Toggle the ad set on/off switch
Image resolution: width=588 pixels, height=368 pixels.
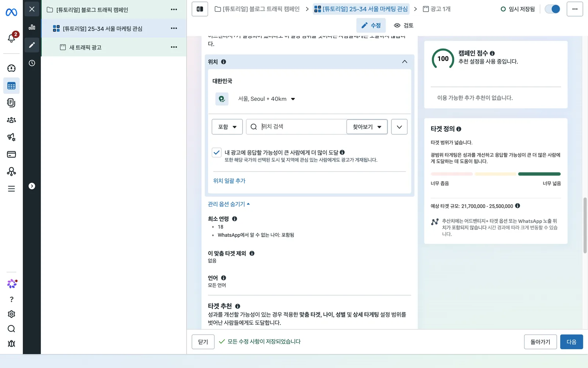[x=552, y=9]
